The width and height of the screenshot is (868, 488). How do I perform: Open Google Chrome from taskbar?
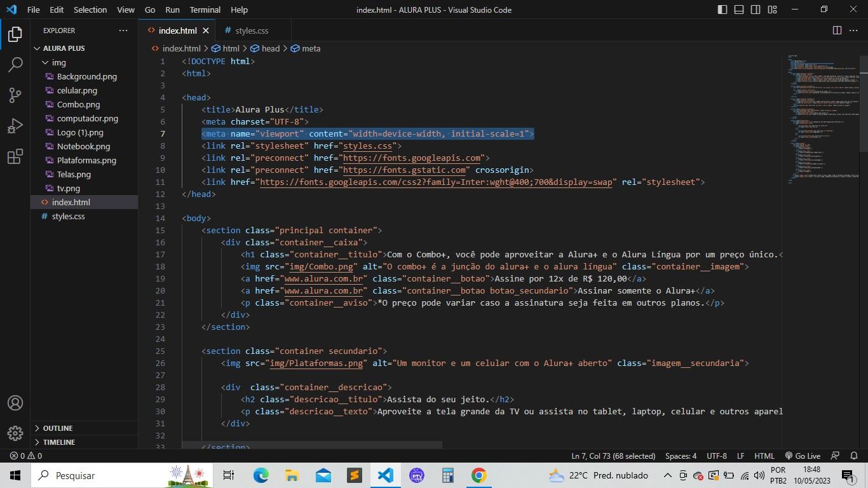(x=478, y=475)
